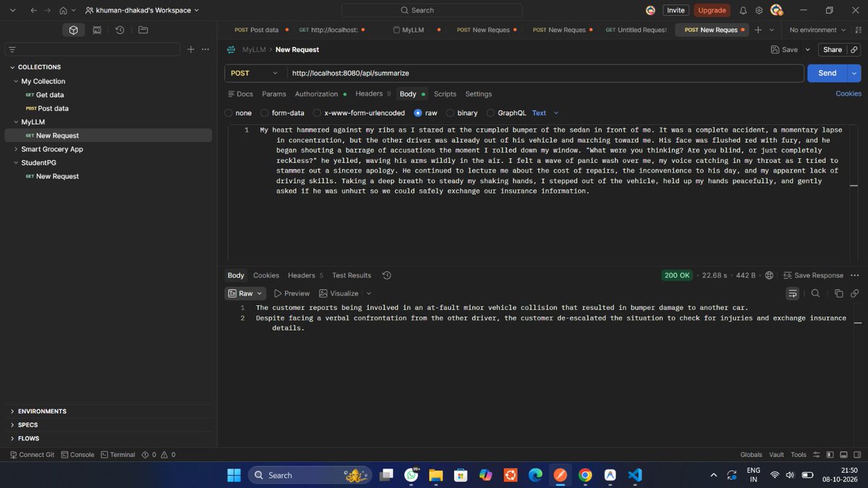Open the workspace switcher dropdown
The width and height of the screenshot is (868, 488).
point(142,10)
